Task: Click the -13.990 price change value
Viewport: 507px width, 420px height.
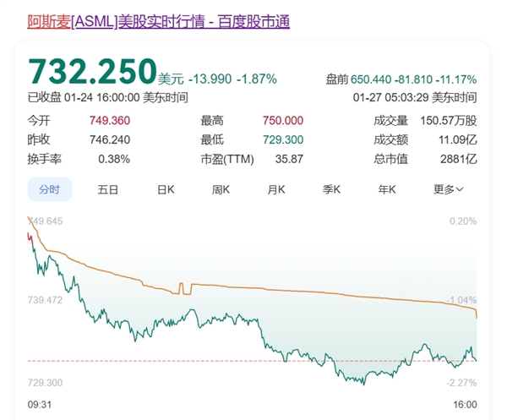Action: pos(210,79)
